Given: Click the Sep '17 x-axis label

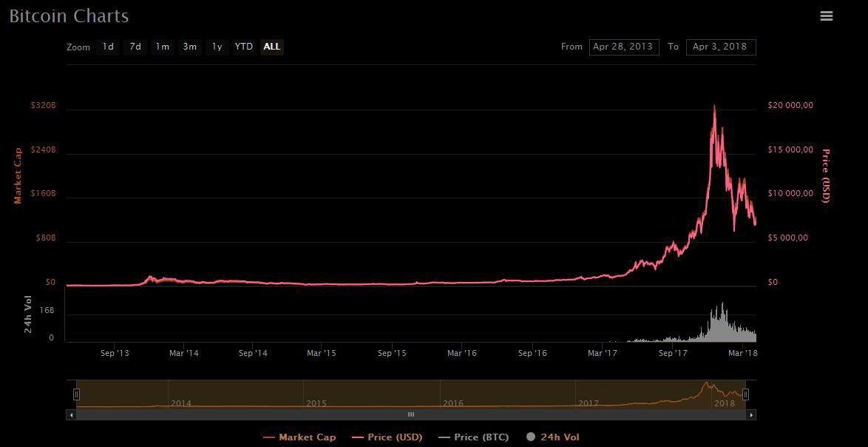Looking at the screenshot, I should coord(671,353).
